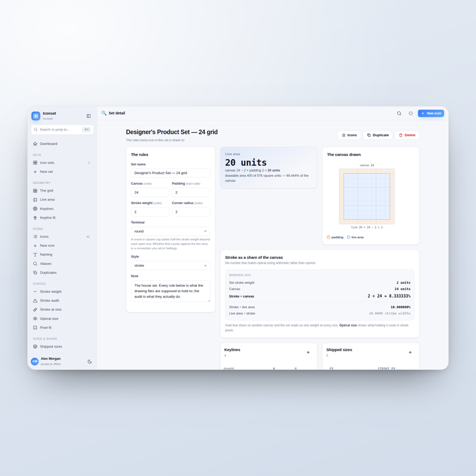476x476 pixels.
Task: Click the Optical size eye icon
Action: (35, 319)
